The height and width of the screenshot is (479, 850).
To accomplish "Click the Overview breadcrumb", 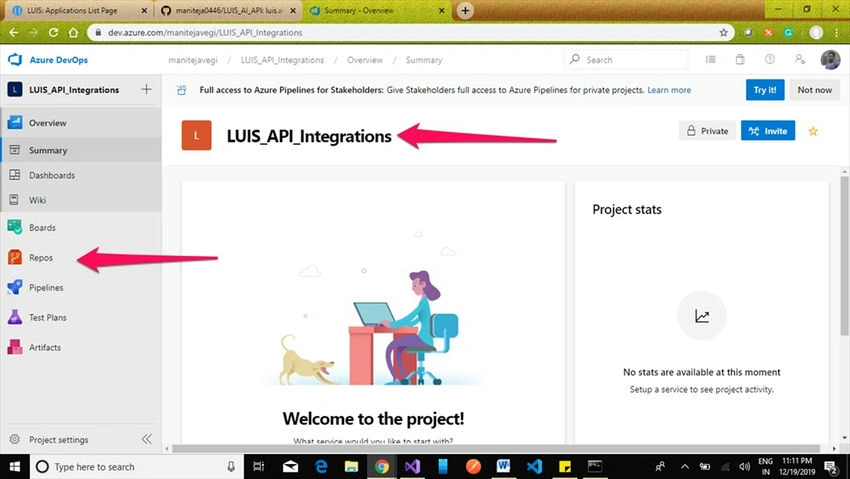I will coord(365,60).
